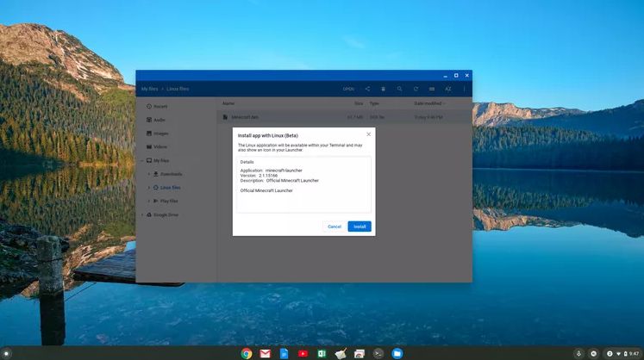
Task: Click the Share icon in Files toolbar
Action: click(x=367, y=89)
